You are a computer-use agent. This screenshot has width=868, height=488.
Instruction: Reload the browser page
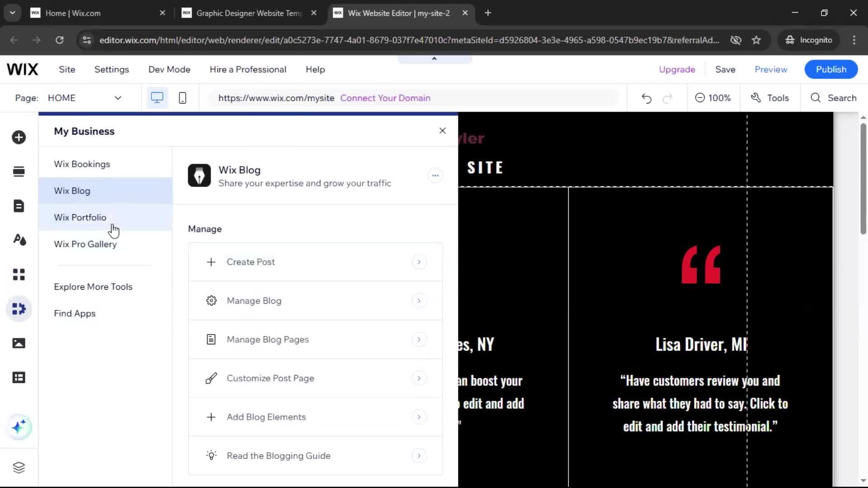59,40
